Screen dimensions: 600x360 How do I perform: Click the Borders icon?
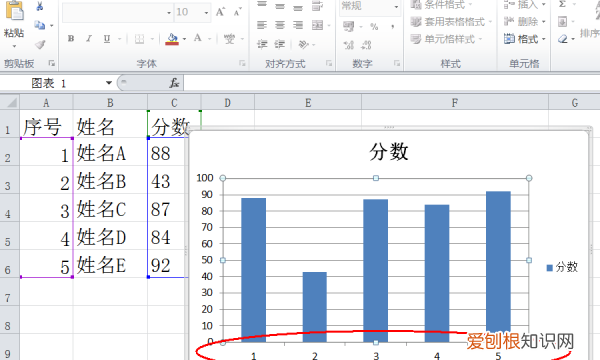click(x=139, y=39)
